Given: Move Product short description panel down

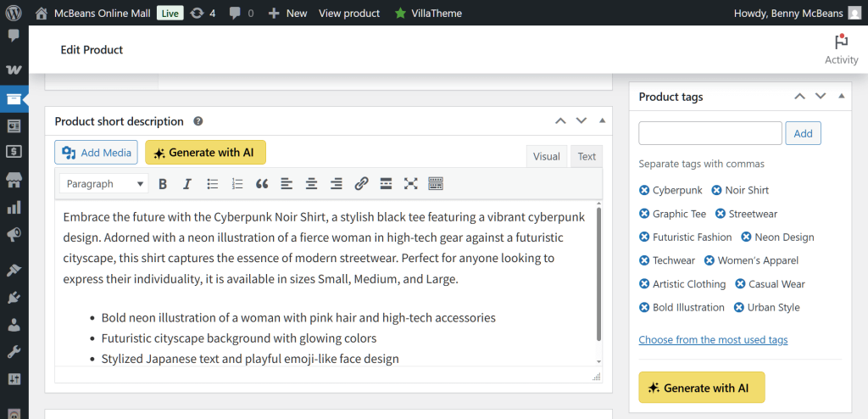Looking at the screenshot, I should 581,120.
